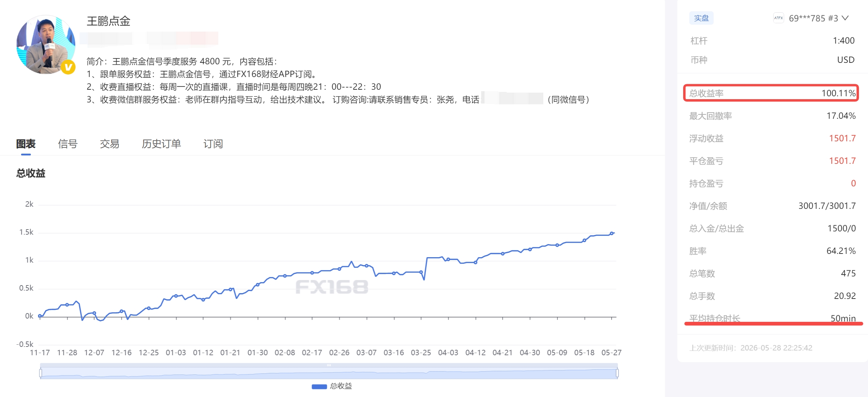
Task: Expand the account selector chevron
Action: (x=845, y=18)
